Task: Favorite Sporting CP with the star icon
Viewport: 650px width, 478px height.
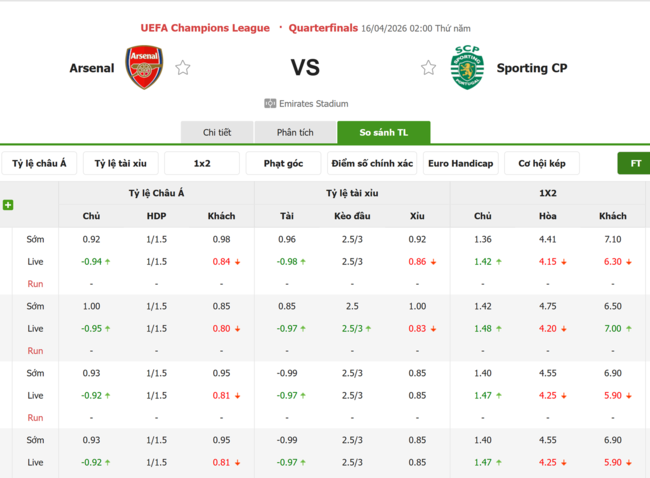Action: (428, 68)
